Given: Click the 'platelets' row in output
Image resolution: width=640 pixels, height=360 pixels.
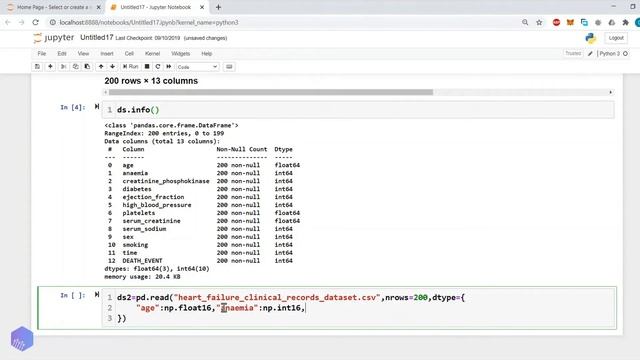Looking at the screenshot, I should pos(203,213).
